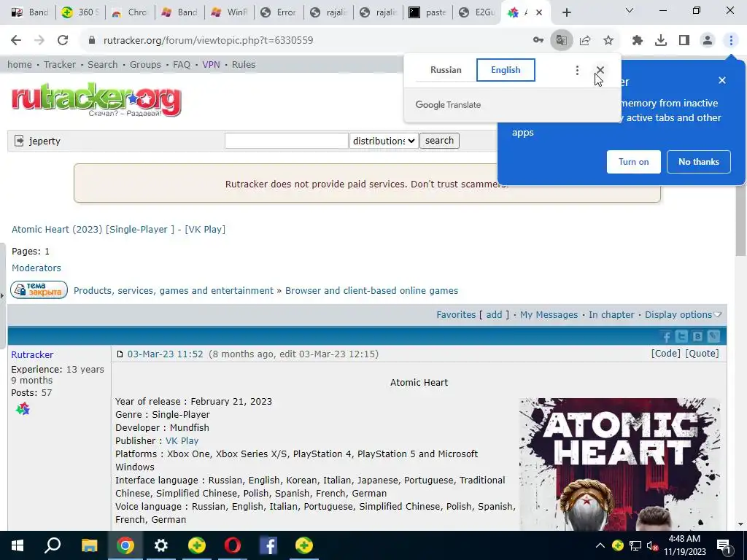The image size is (747, 560).
Task: Click the logout icon beside jeperty
Action: (x=19, y=141)
